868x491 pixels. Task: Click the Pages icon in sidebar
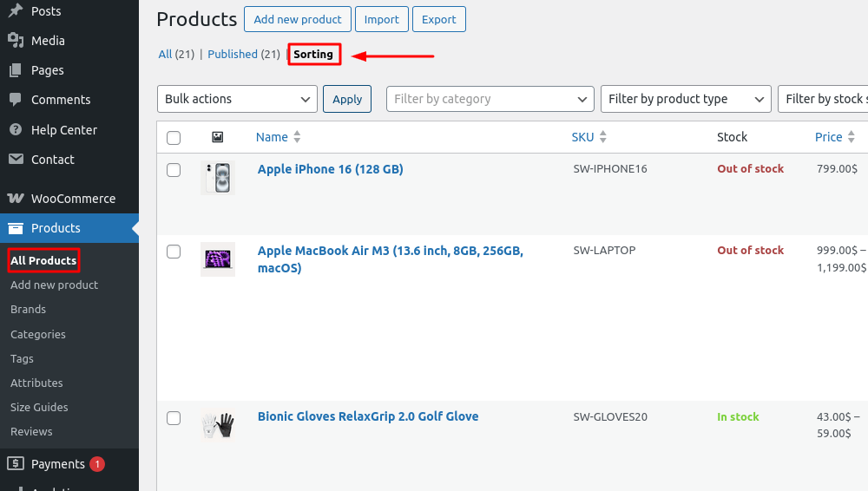coord(16,70)
